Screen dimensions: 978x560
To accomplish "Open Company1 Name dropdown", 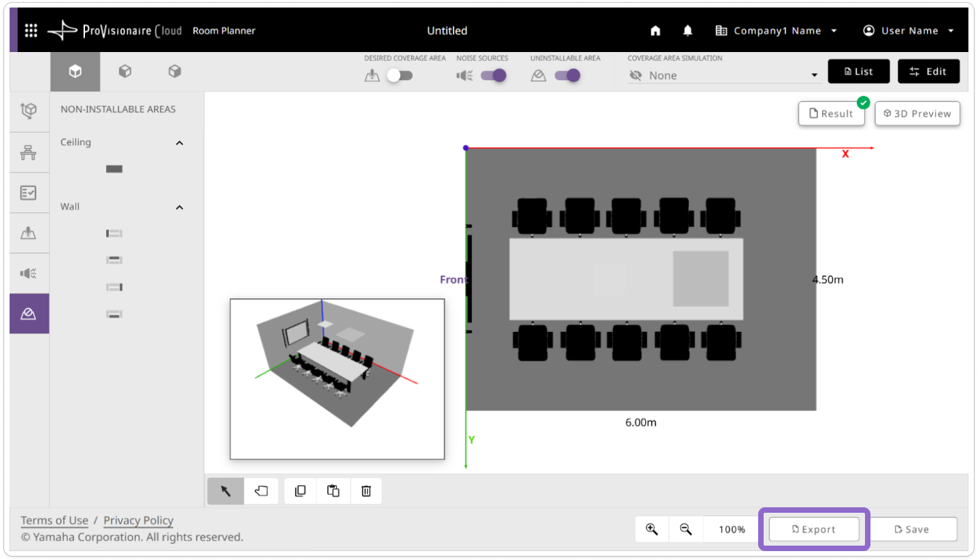I will tap(776, 31).
